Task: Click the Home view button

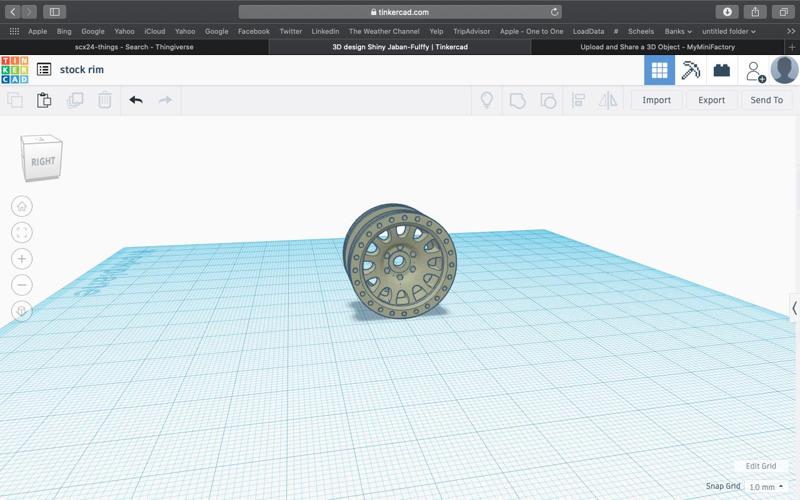Action: tap(22, 206)
